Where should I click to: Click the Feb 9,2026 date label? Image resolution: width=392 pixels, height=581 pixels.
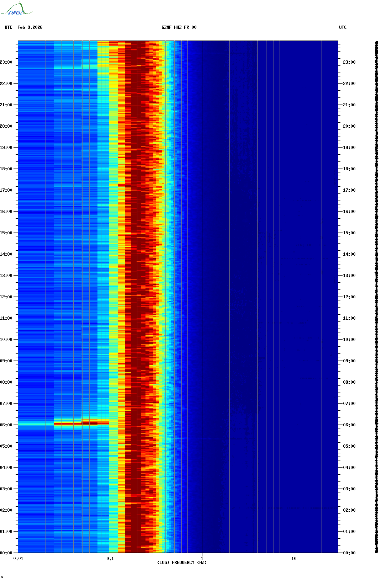click(30, 27)
